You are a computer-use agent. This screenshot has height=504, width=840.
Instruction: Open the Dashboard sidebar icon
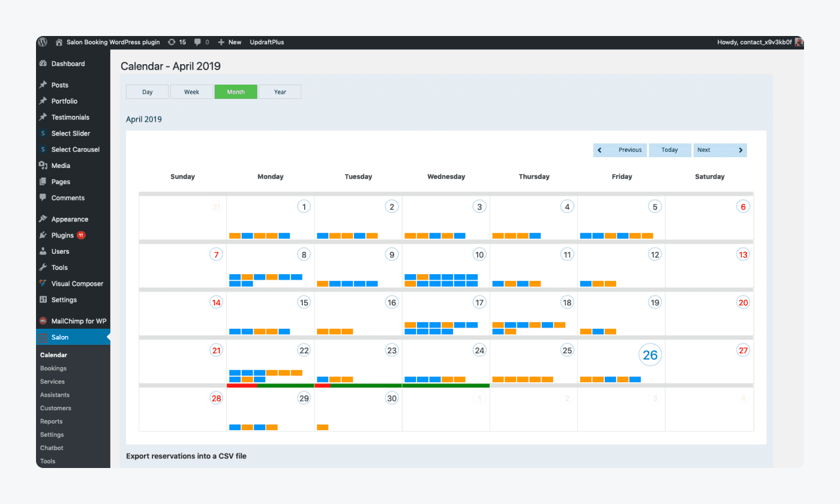coord(43,64)
